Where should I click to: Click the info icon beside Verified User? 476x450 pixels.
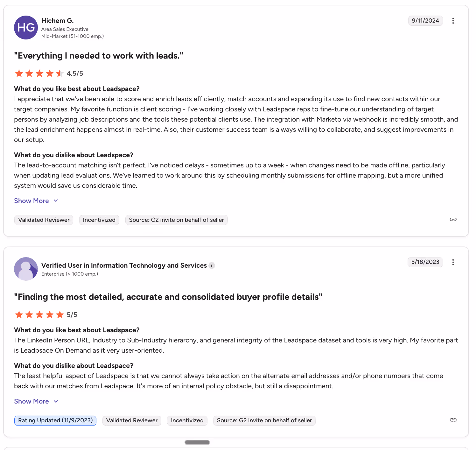(212, 265)
